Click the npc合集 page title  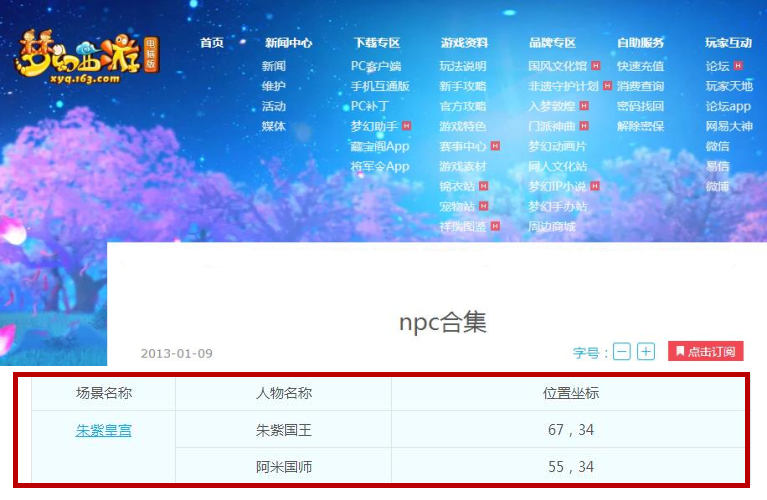[x=443, y=323]
